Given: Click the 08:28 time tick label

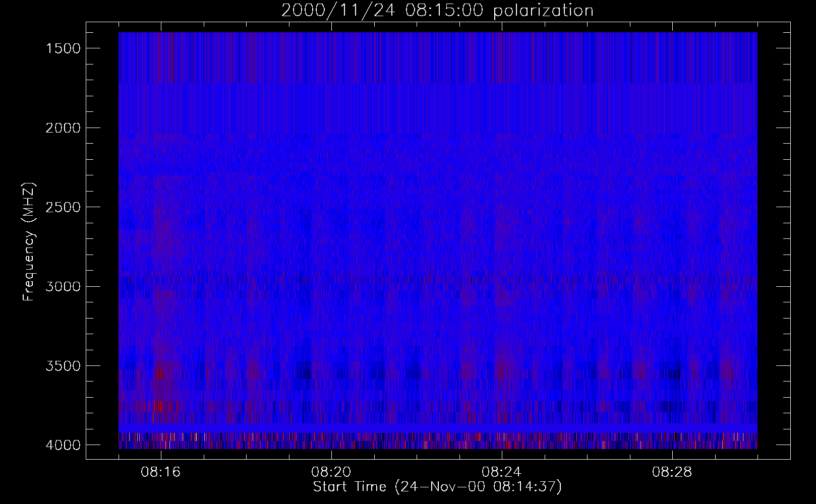Looking at the screenshot, I should point(672,472).
